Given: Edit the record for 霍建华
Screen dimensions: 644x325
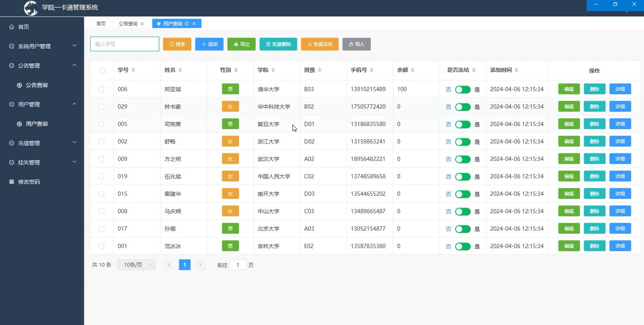Looking at the screenshot, I should [x=569, y=194].
